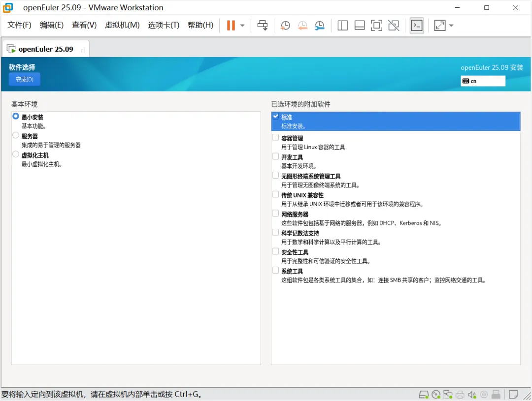Click the 用于完整性和可信验证的安全性工具 text
Image resolution: width=532 pixels, height=401 pixels.
pyautogui.click(x=326, y=261)
